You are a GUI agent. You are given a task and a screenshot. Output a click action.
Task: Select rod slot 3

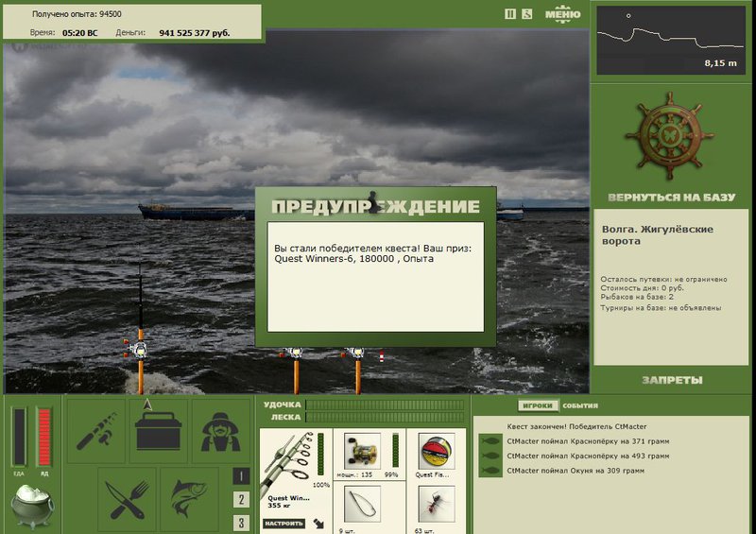[241, 523]
